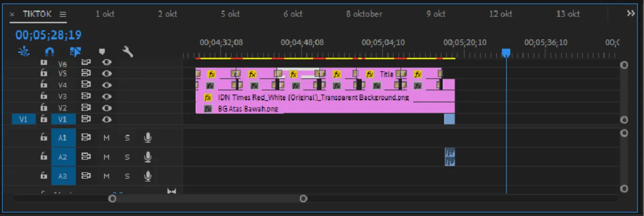Viewport: 644px width, 216px height.
Task: Click right handle of horizontal zoom bar
Action: 303,199
